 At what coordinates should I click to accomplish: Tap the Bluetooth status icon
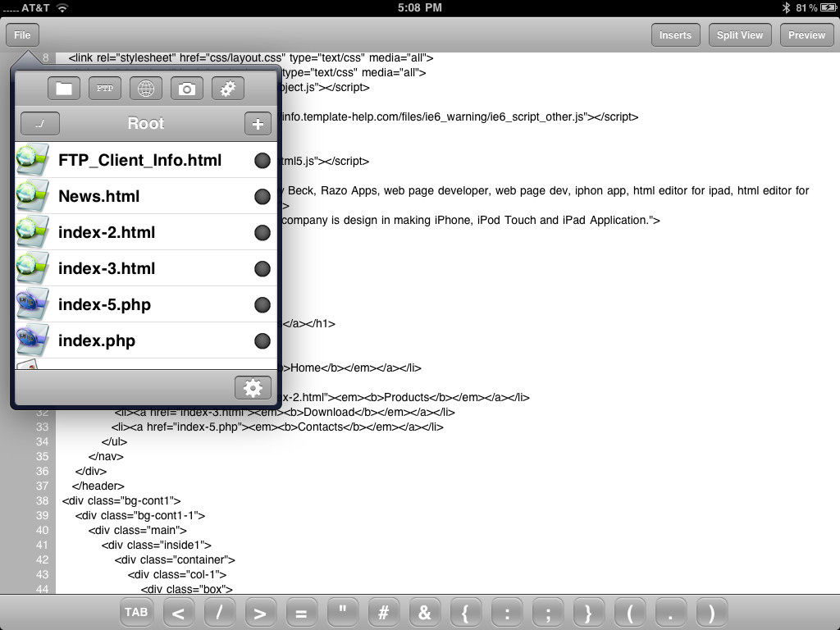(x=786, y=7)
